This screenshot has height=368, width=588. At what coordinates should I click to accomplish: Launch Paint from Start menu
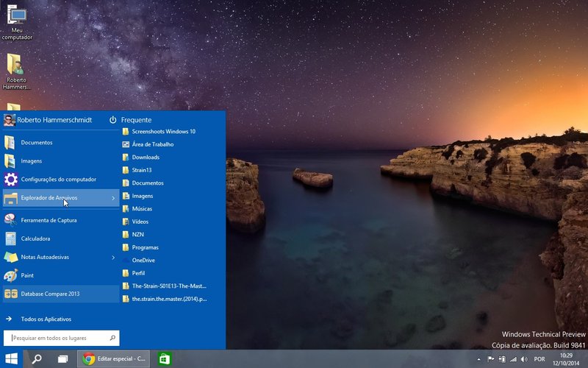(61, 275)
